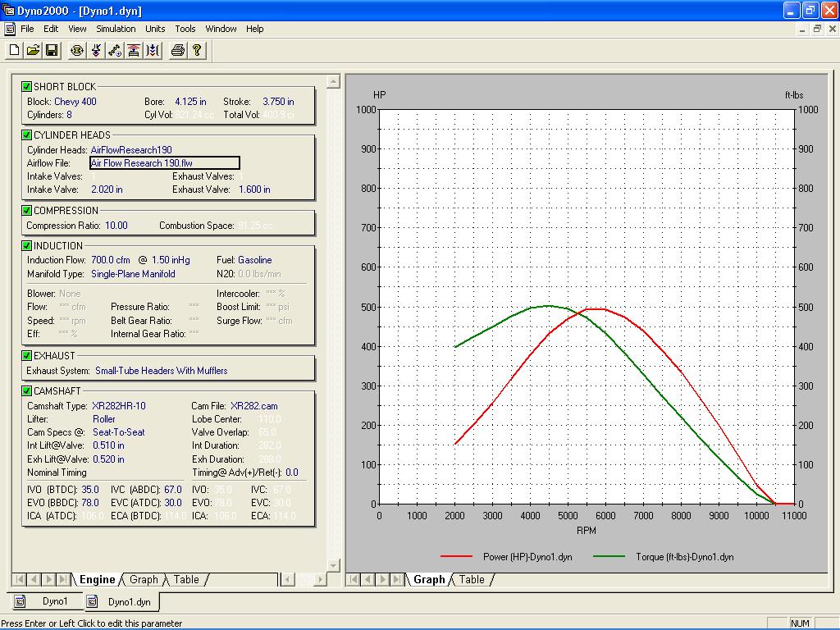Save the dyno file using floppy icon
This screenshot has width=840, height=630.
point(52,51)
